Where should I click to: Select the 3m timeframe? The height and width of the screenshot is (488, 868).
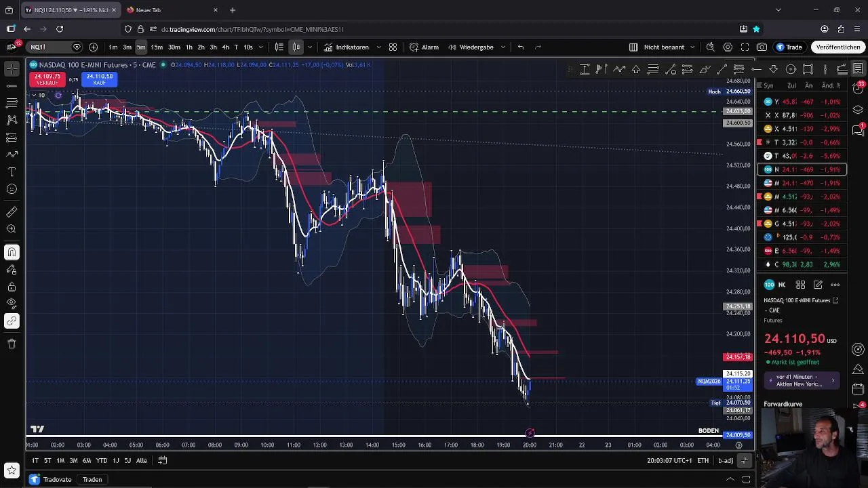127,47
